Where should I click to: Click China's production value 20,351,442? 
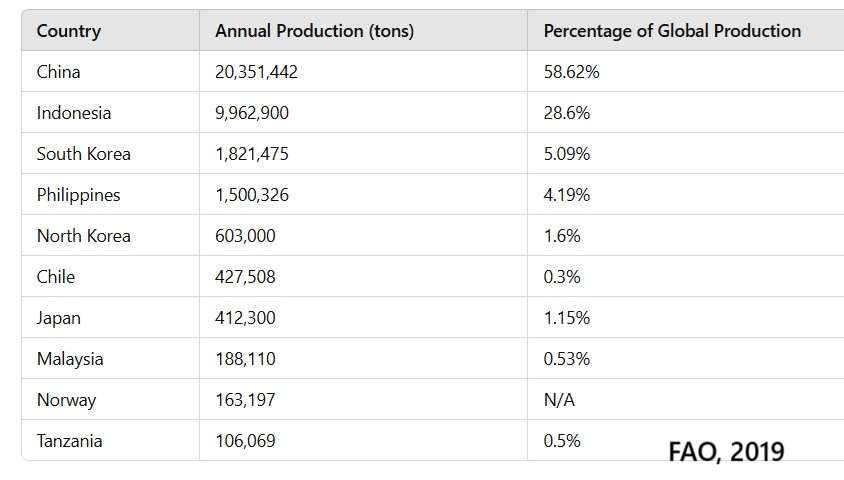pyautogui.click(x=256, y=72)
